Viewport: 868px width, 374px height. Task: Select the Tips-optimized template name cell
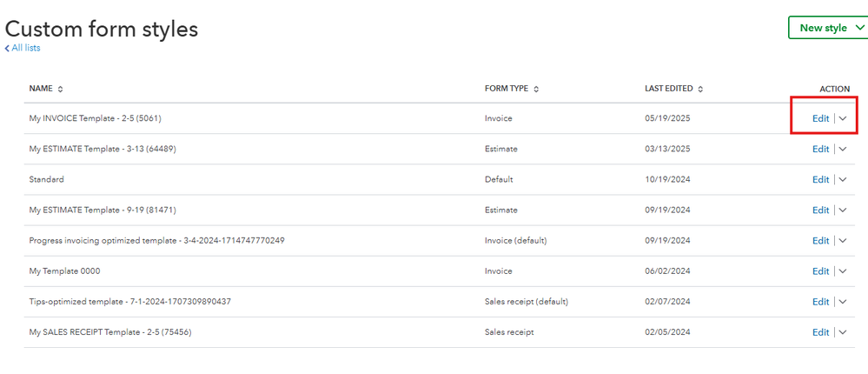pos(129,302)
